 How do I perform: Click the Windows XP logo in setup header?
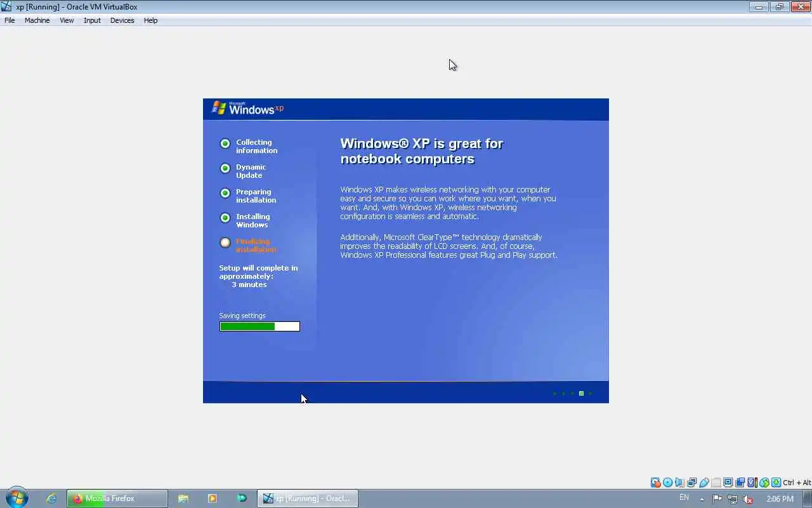tap(247, 109)
